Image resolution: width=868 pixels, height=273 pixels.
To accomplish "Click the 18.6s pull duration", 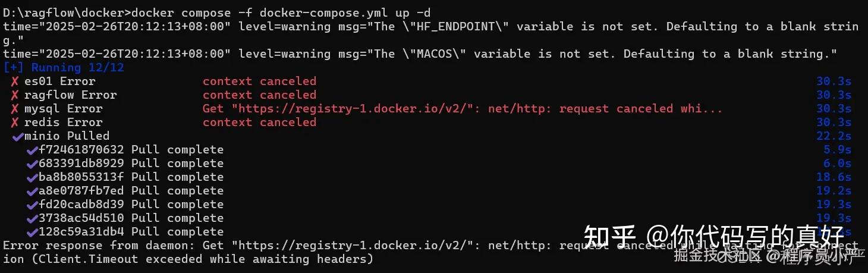I will click(x=834, y=177).
